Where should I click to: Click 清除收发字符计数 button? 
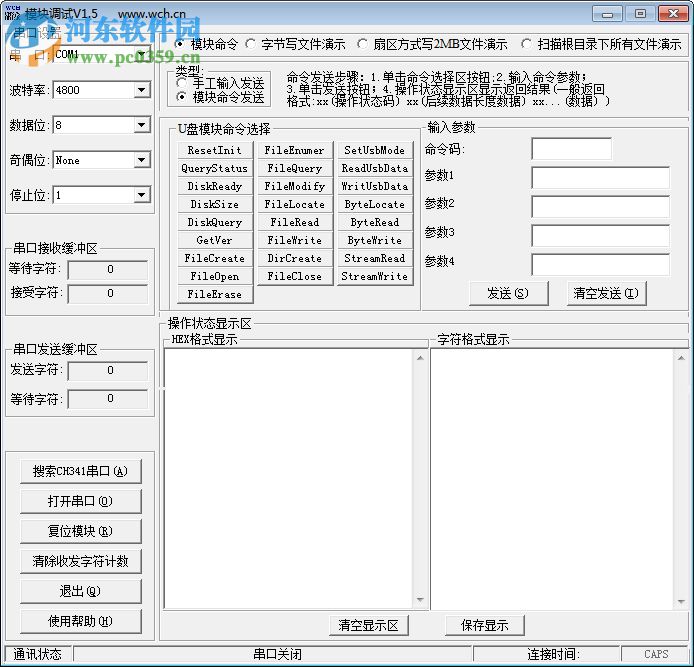[x=81, y=561]
